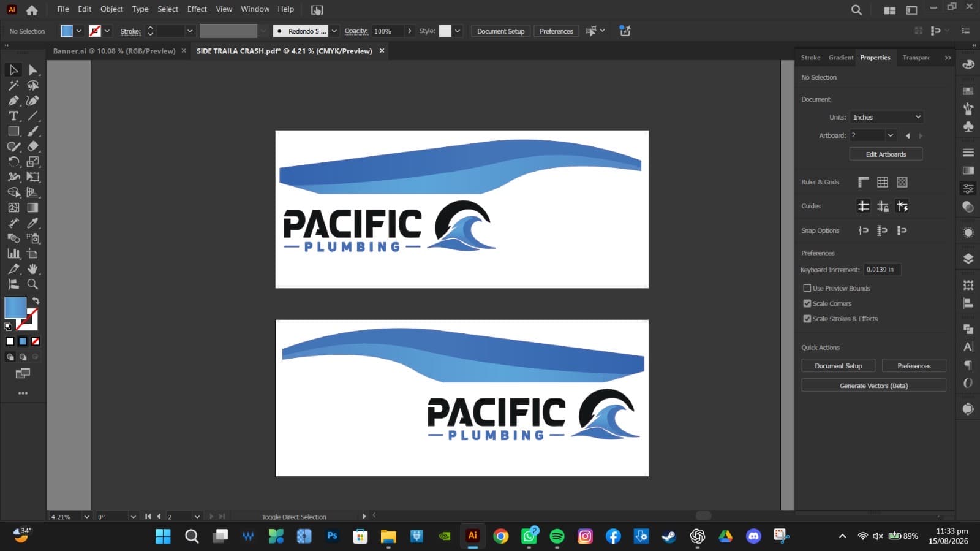Pick the Magic Wand tool
Screen dimensions: 980x551
[13, 85]
